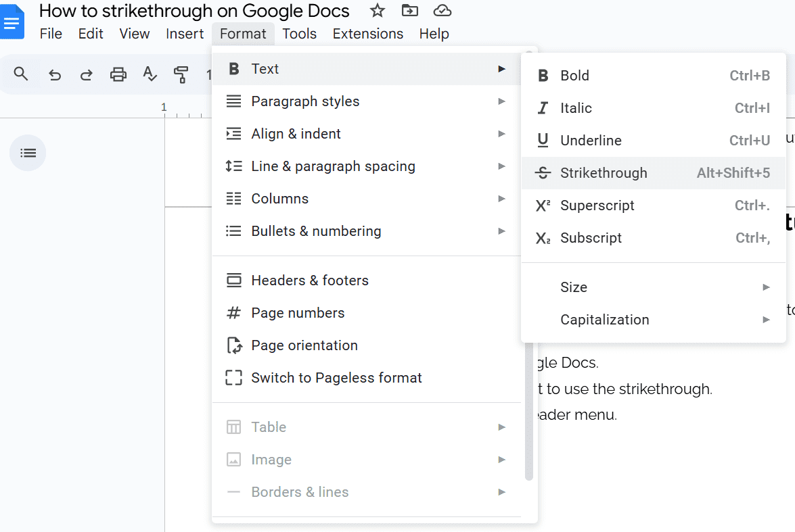795x532 pixels.
Task: Select the paint format tool
Action: [x=181, y=74]
